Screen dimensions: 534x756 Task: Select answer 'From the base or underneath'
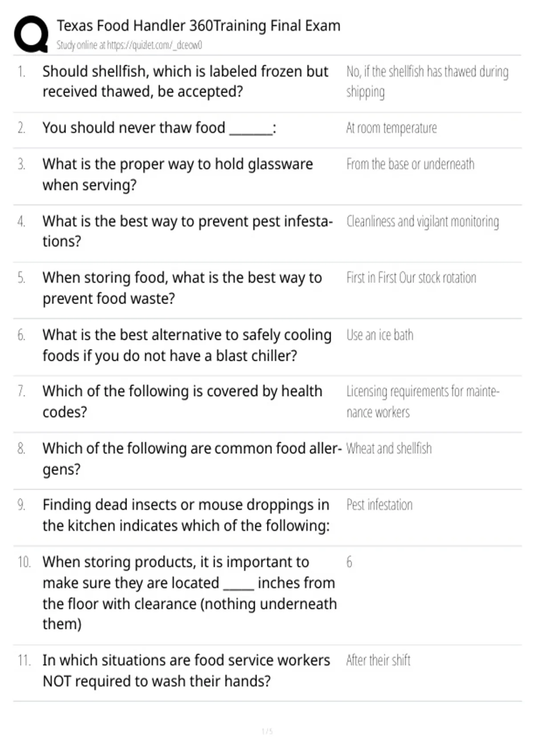tap(410, 164)
